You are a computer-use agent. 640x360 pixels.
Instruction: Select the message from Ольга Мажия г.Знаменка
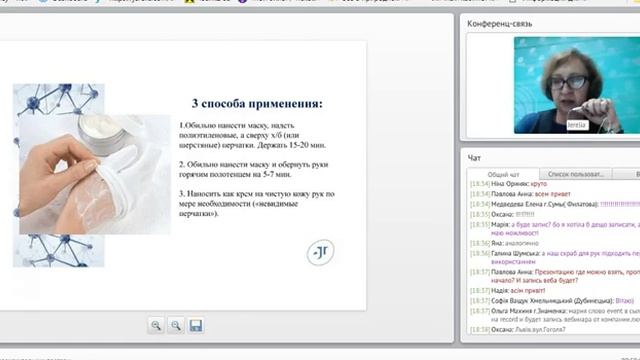coord(555,316)
